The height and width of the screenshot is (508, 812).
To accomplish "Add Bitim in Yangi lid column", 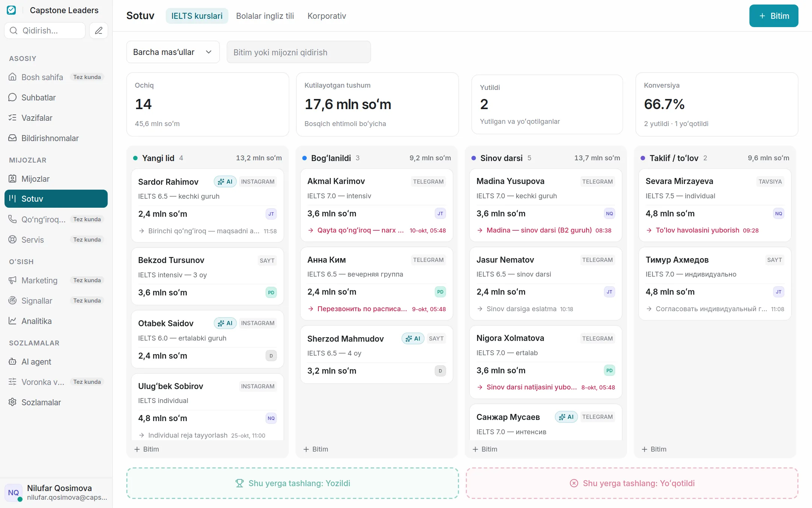I will pyautogui.click(x=147, y=449).
